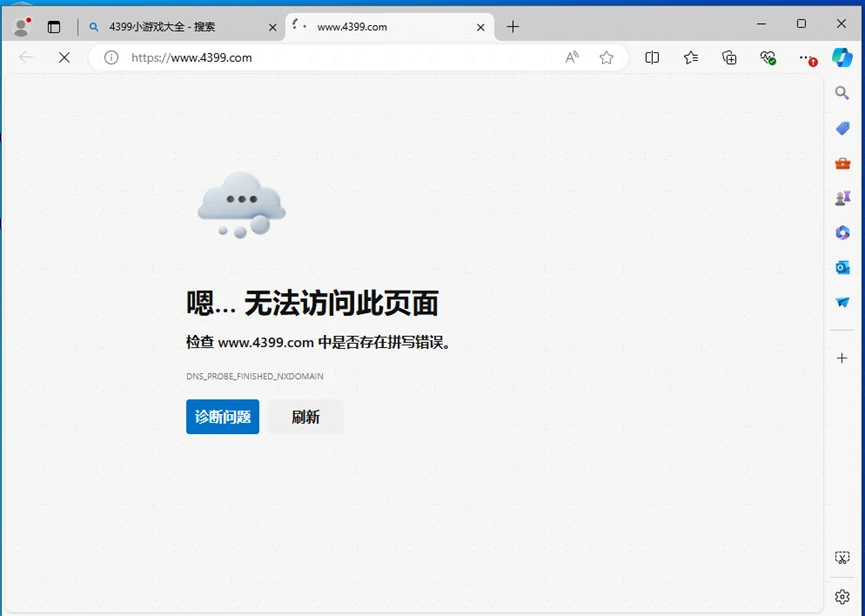Minimize the browser window
This screenshot has width=865, height=616.
[x=761, y=24]
